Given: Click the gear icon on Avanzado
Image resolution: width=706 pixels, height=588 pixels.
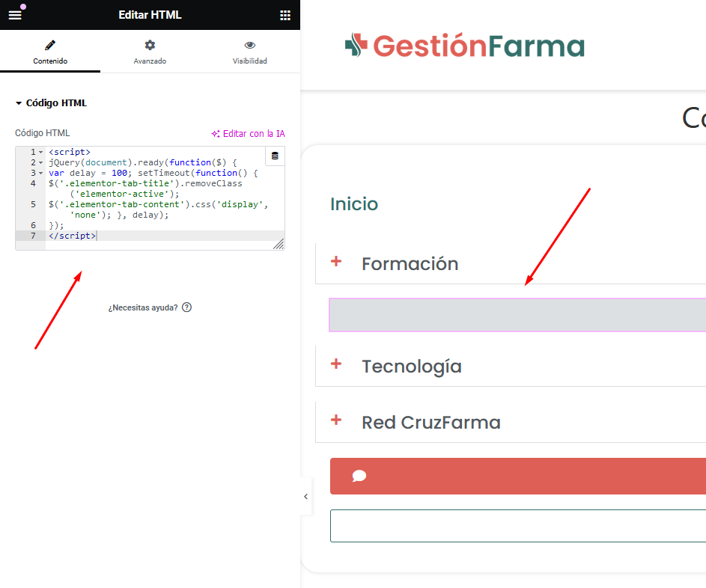Looking at the screenshot, I should pyautogui.click(x=150, y=45).
